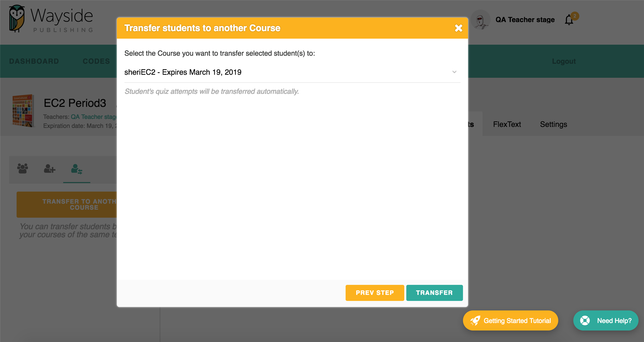Viewport: 644px width, 342px height.
Task: Expand the course selection chevron
Action: pos(454,72)
